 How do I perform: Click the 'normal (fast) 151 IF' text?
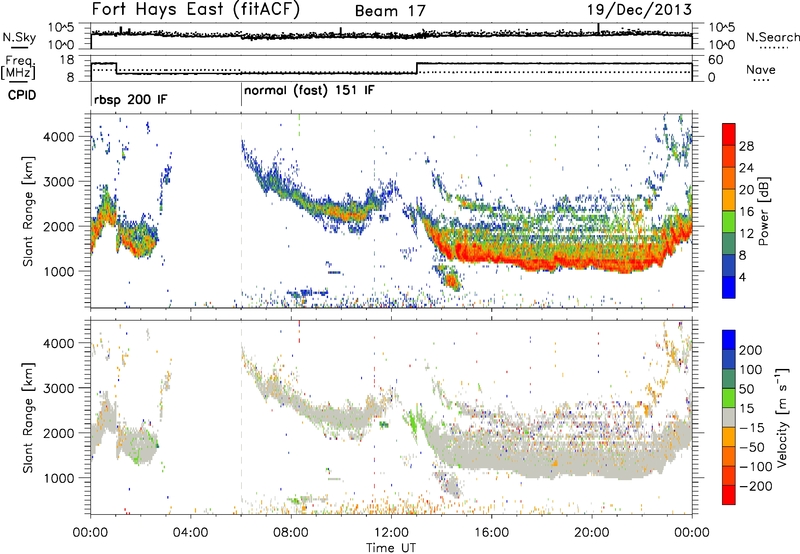309,91
